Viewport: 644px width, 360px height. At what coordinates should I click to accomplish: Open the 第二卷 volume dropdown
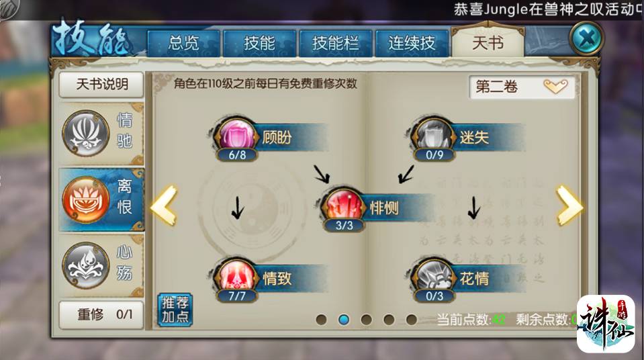tap(522, 86)
